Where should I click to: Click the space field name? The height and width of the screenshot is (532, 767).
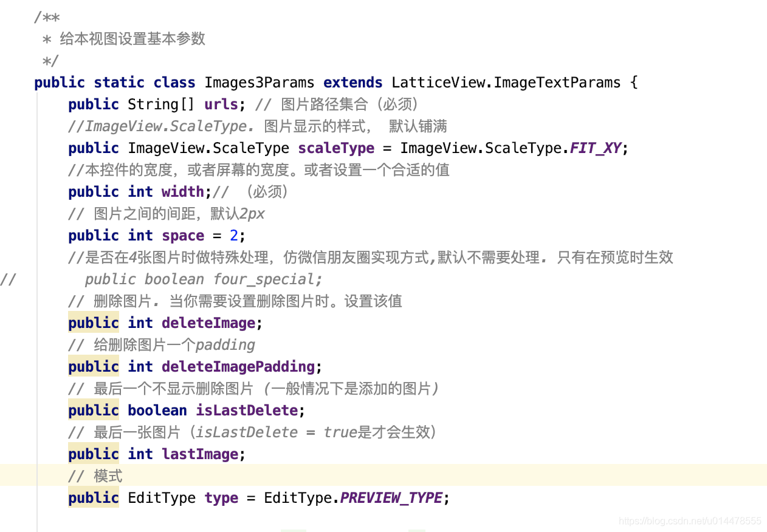[x=183, y=236]
